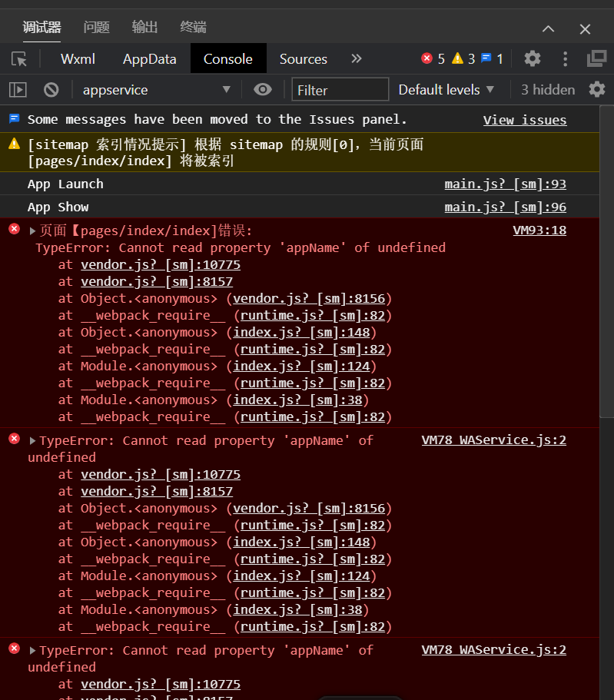The image size is (614, 700).
Task: Open the Wxml panel tab
Action: click(78, 59)
